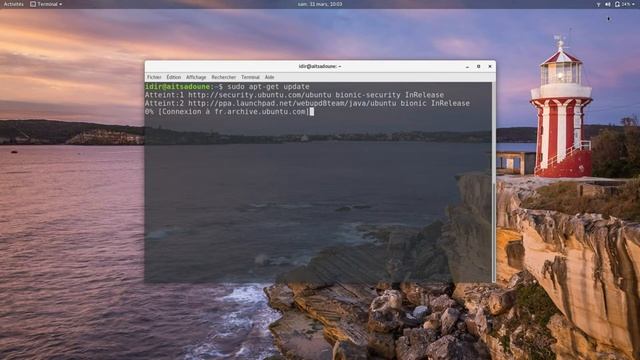Click the terminal window title bar text
Image resolution: width=640 pixels, height=360 pixels.
[320, 66]
